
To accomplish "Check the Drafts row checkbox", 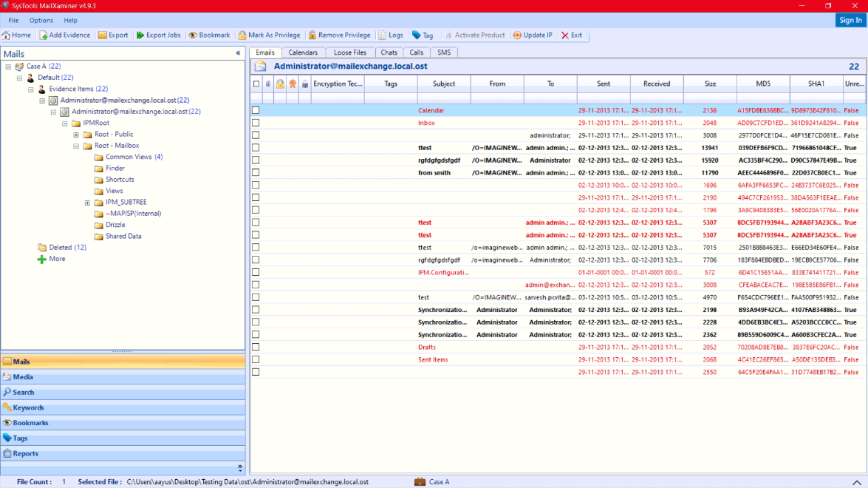I will pos(256,347).
